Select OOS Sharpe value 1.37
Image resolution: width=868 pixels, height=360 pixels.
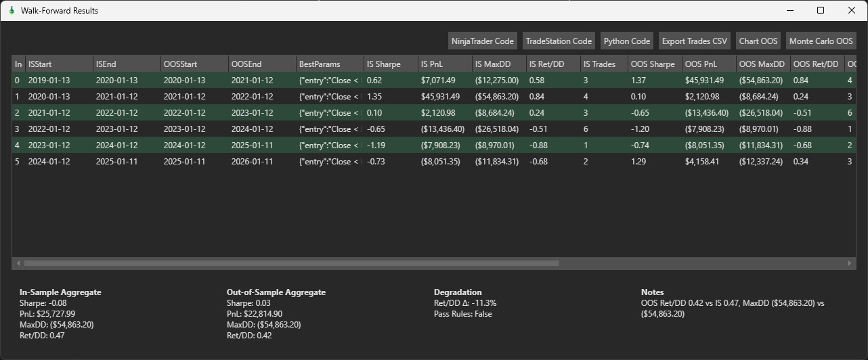(655, 81)
